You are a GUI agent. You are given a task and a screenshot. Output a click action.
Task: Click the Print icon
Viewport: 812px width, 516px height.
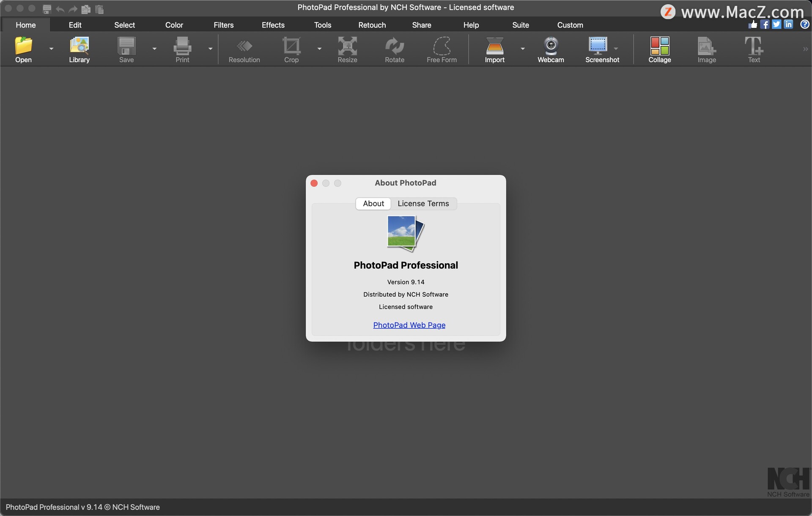[x=182, y=46]
